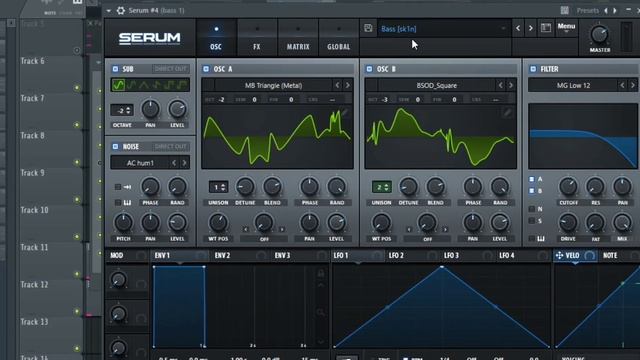Click the edit pencil icon in OSC B
Screen dimensions: 640x360
pyautogui.click(x=507, y=112)
